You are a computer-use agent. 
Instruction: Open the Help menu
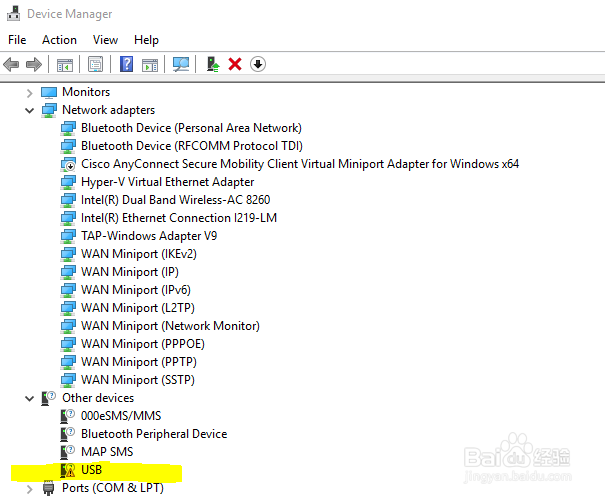[146, 40]
